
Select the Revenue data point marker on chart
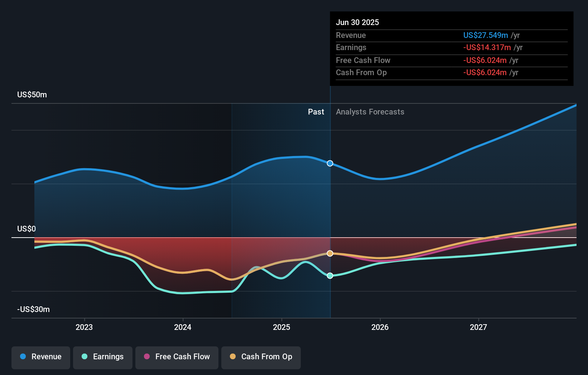(330, 163)
